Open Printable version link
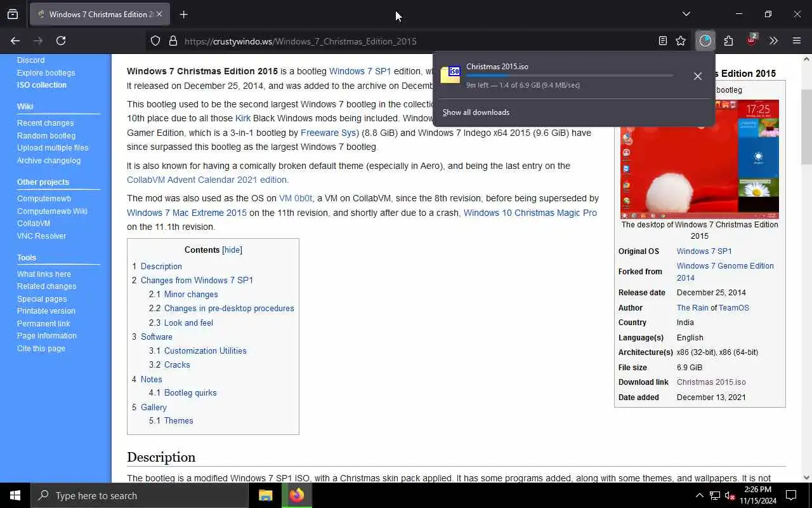 coord(46,311)
